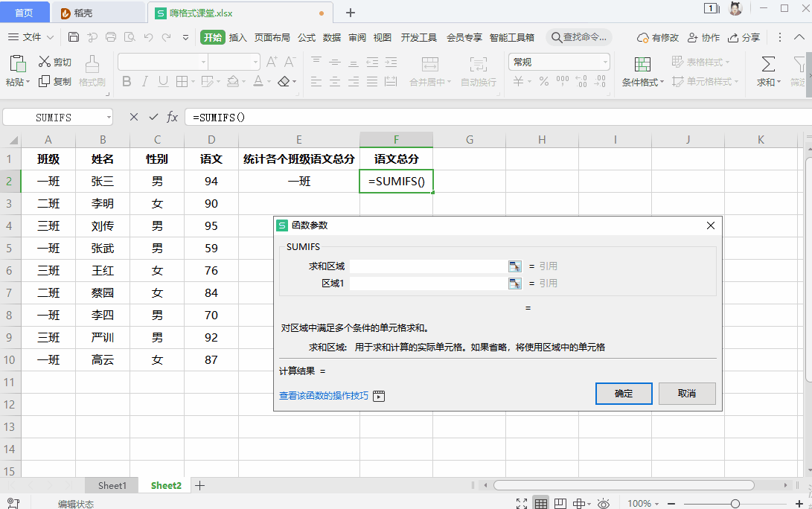Switch to the Sheet1 worksheet tab

tap(112, 485)
